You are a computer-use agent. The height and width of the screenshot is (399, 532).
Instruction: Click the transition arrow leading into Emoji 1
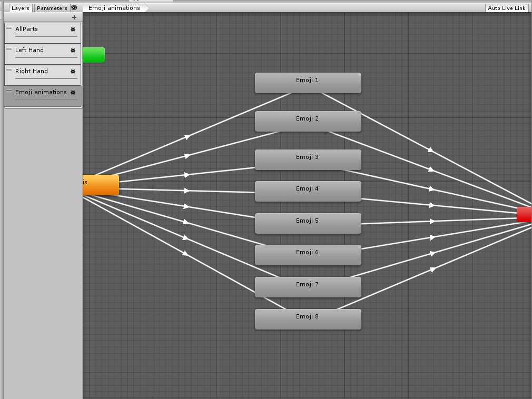click(187, 137)
